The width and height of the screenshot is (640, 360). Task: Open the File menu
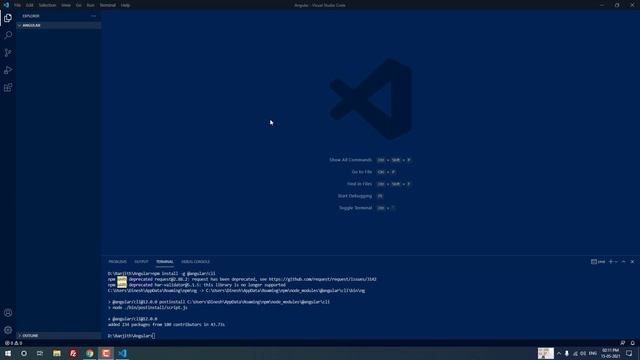[18, 5]
